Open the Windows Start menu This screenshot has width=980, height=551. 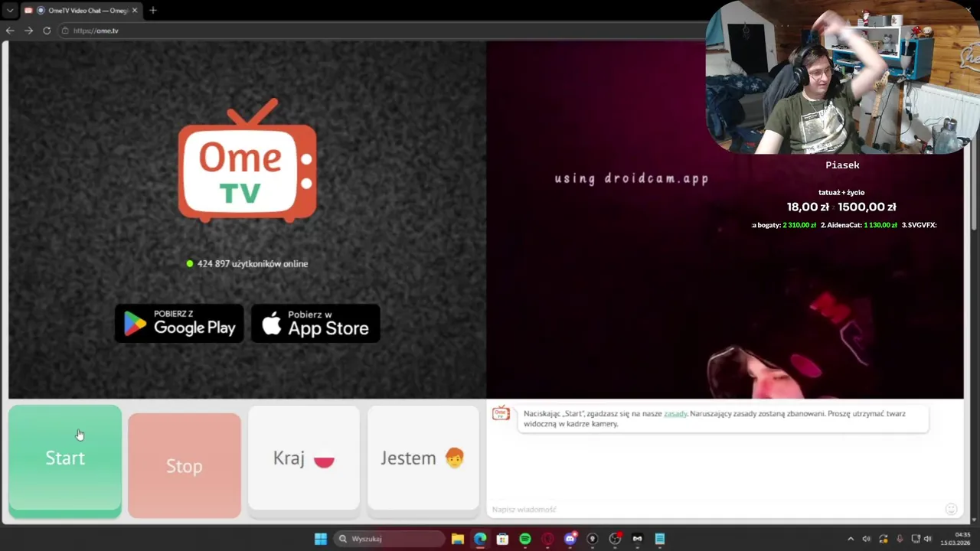(321, 539)
